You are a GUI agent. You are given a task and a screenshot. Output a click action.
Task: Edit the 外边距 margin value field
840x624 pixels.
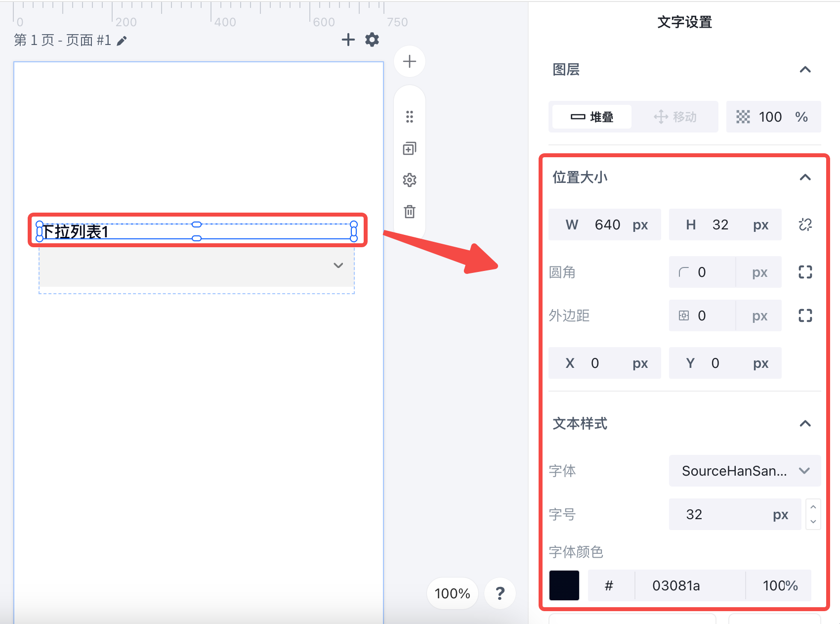(725, 315)
